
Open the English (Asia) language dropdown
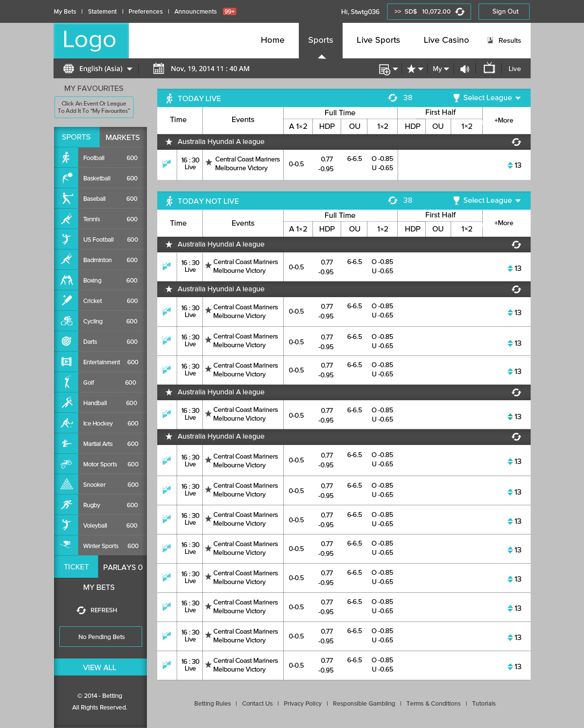pos(106,69)
